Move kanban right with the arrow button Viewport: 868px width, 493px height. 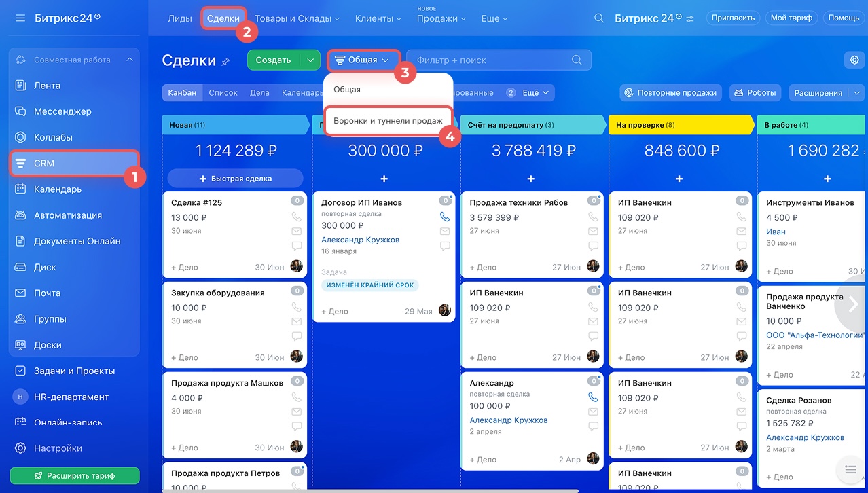854,304
